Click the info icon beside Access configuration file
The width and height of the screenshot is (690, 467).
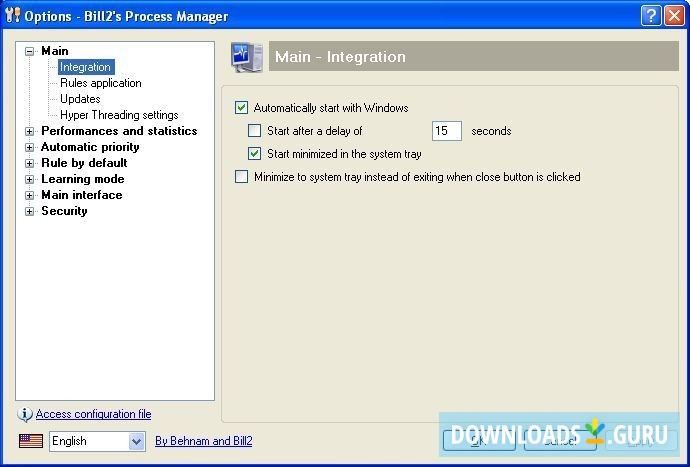pos(25,414)
